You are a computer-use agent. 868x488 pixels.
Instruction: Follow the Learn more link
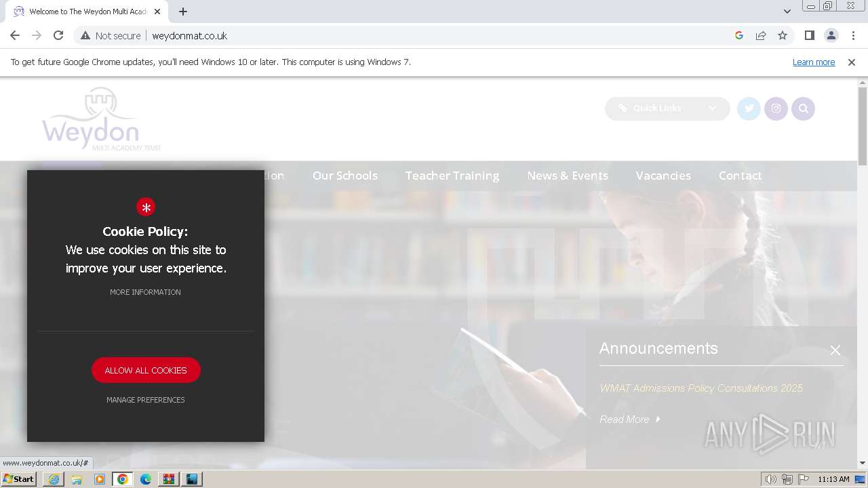814,62
